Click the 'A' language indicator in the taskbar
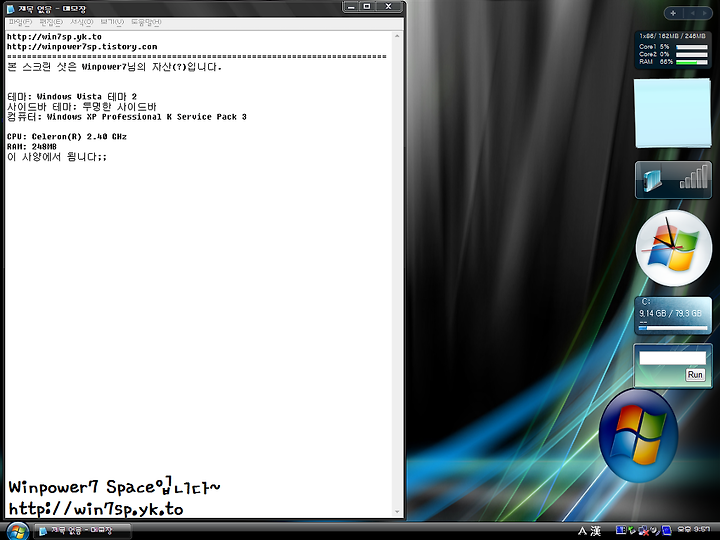720x540 pixels. (x=582, y=531)
